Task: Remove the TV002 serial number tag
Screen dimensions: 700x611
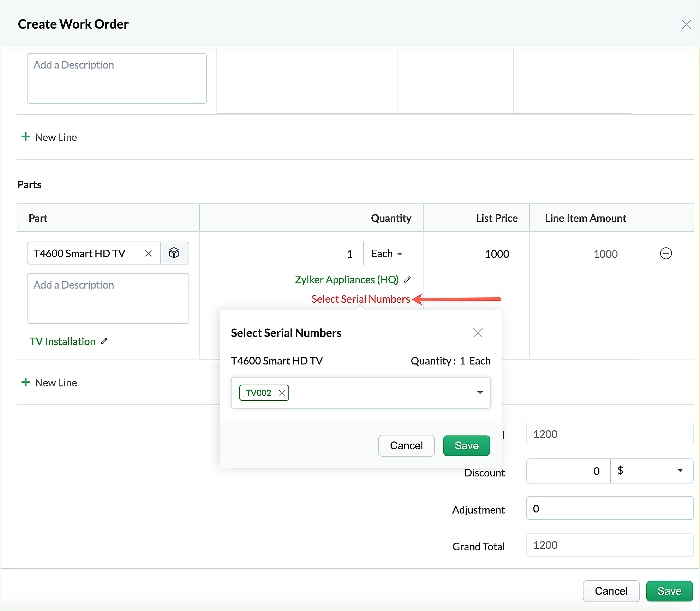Action: 282,393
